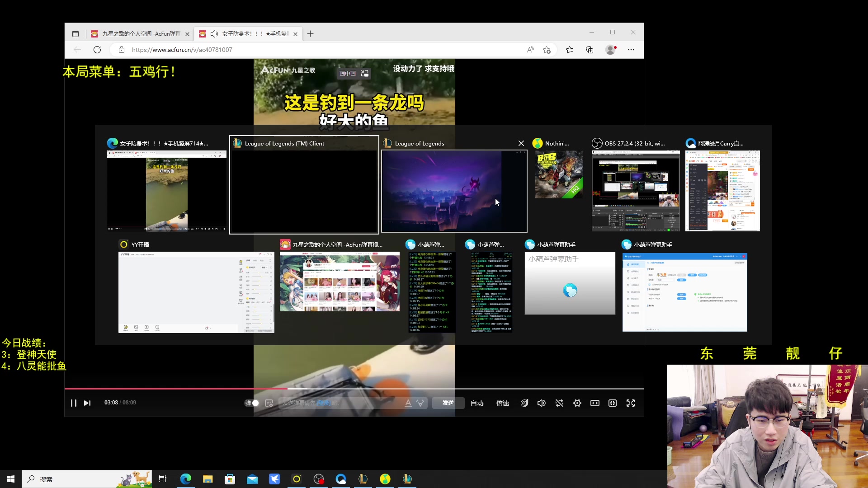Image resolution: width=868 pixels, height=488 pixels.
Task: Click the loop playback icon
Action: pyautogui.click(x=524, y=403)
